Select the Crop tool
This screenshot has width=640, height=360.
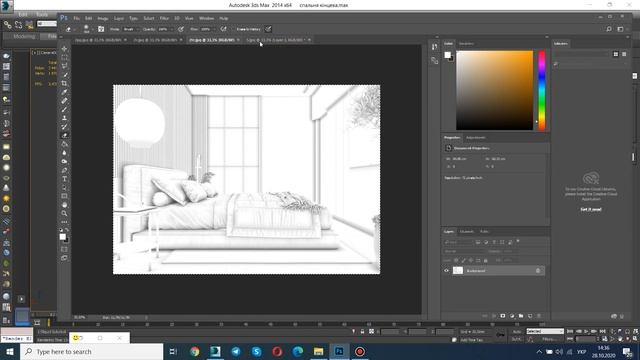click(64, 83)
